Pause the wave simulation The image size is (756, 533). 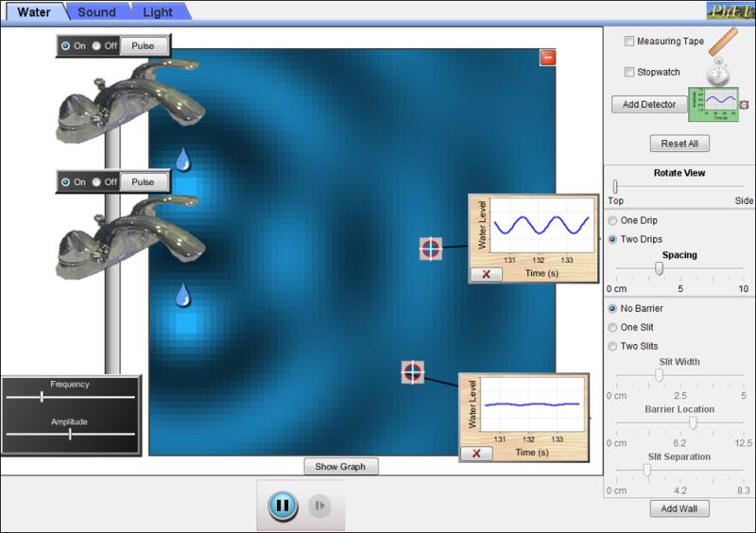tap(282, 506)
